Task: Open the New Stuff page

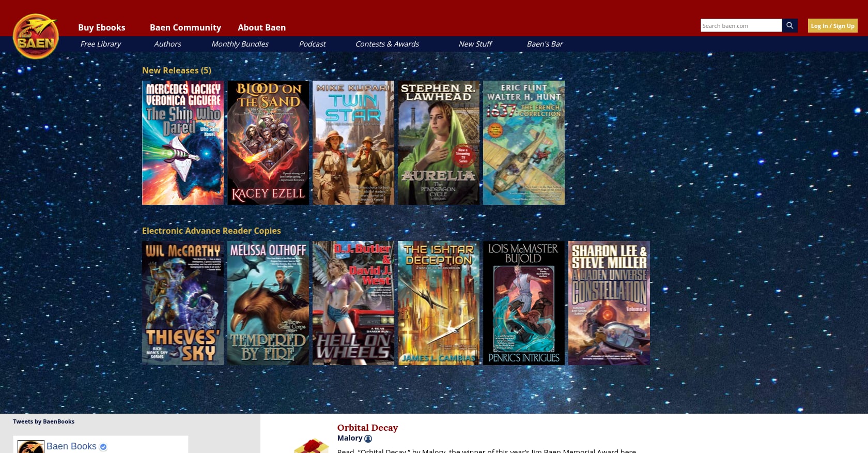Action: click(x=475, y=44)
